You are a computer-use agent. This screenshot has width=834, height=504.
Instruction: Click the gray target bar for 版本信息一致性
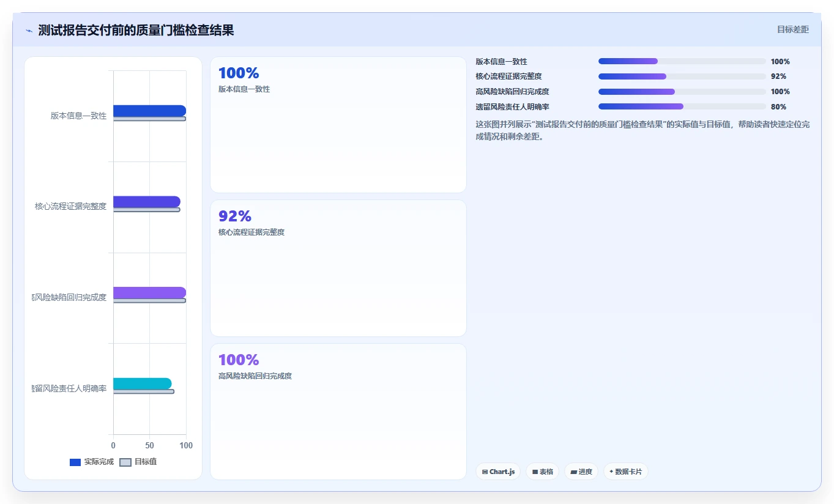(x=149, y=119)
